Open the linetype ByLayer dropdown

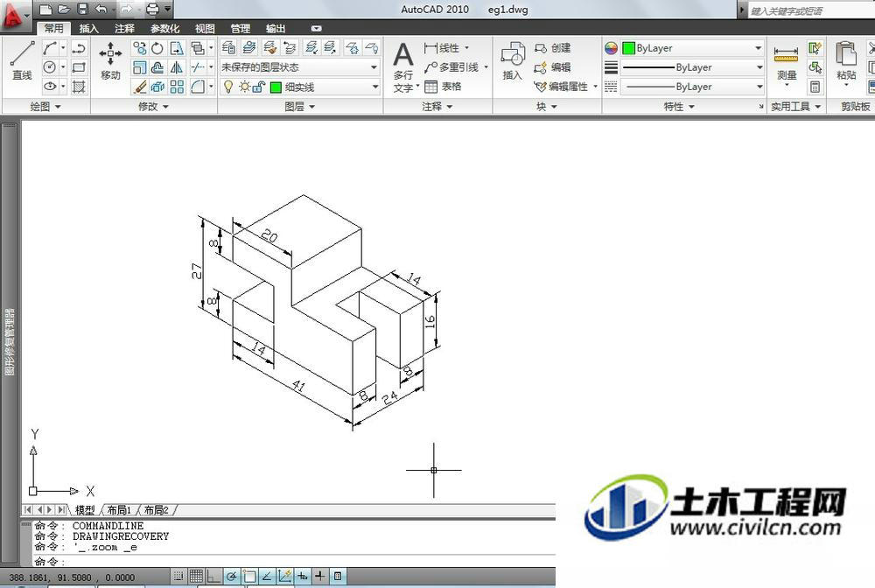click(692, 87)
